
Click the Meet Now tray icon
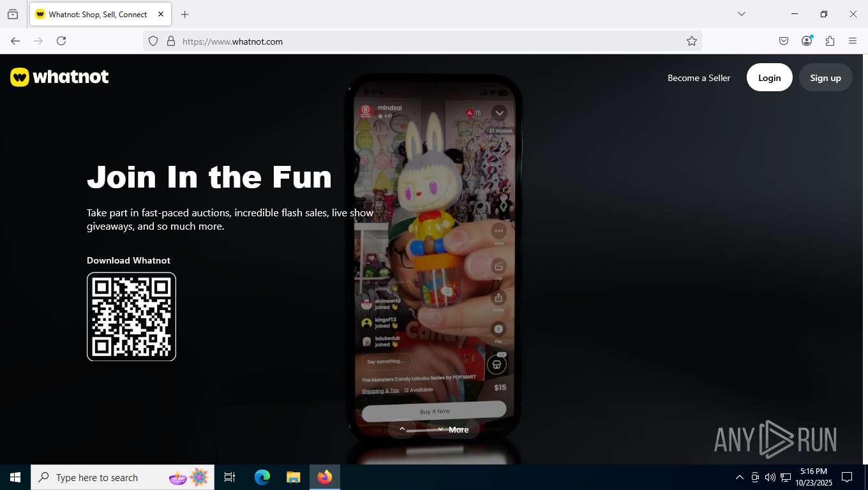(x=755, y=477)
